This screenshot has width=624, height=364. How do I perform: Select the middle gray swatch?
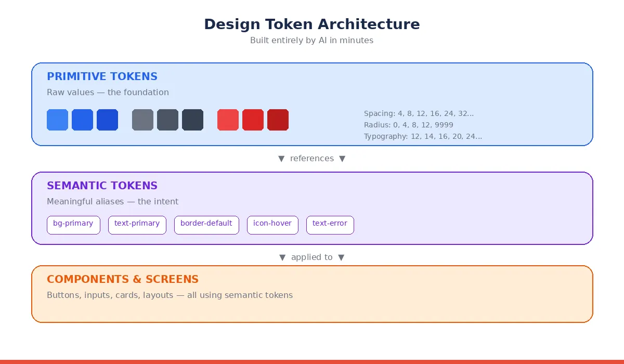167,120
